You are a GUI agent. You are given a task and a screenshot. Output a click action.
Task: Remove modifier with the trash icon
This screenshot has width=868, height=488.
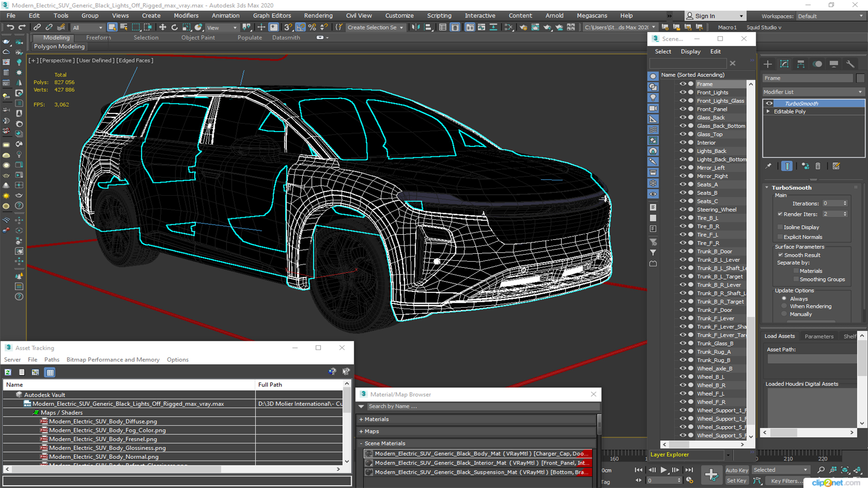coord(818,166)
